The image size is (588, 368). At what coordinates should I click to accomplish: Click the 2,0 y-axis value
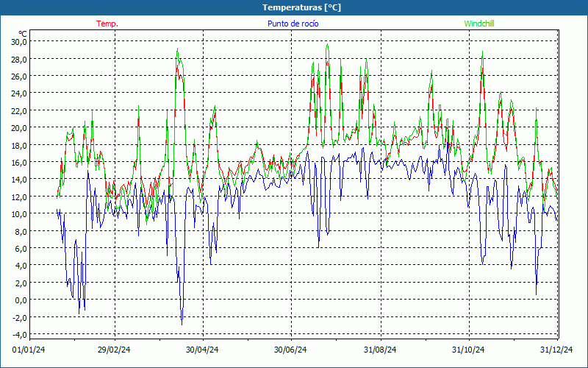[x=21, y=283]
